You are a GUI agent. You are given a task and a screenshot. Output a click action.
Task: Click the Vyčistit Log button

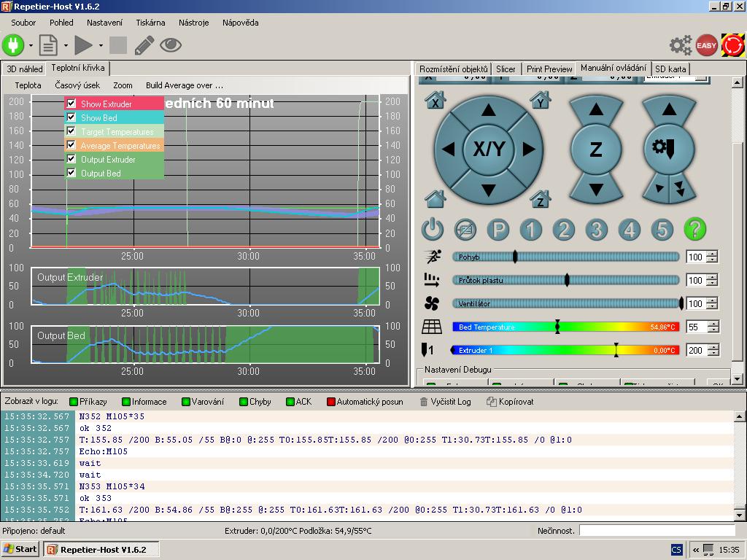pyautogui.click(x=445, y=402)
